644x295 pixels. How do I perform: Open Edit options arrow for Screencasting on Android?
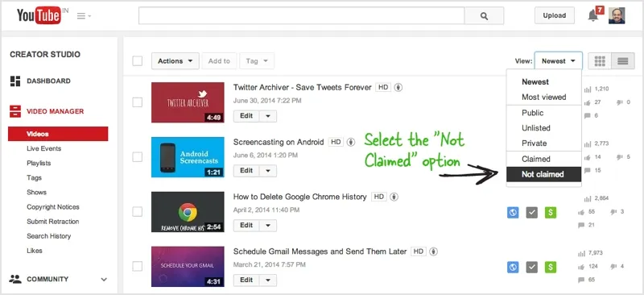pos(268,171)
